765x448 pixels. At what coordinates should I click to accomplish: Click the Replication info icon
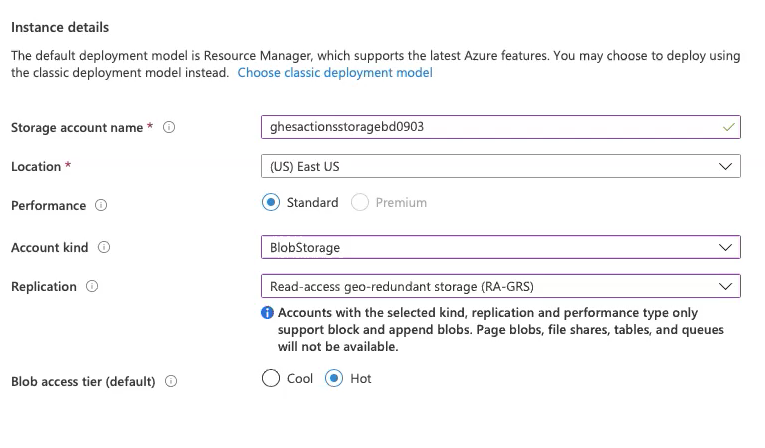click(92, 287)
